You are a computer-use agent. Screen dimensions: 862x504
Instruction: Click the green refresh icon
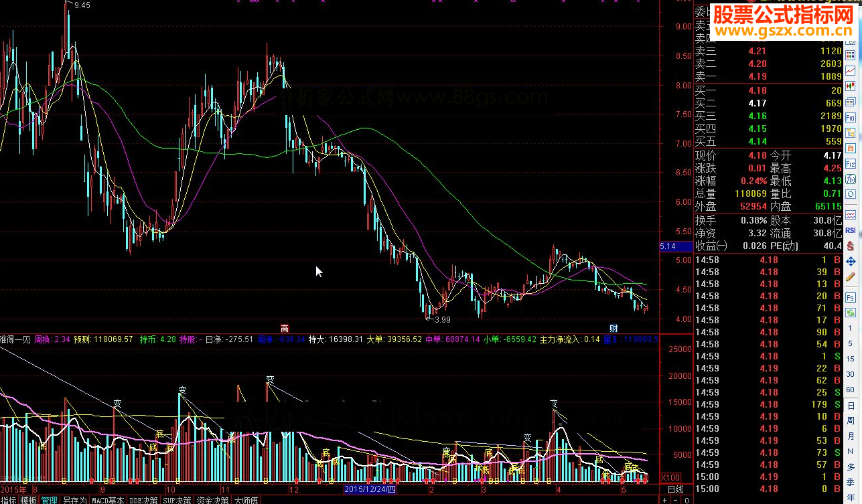point(851,312)
